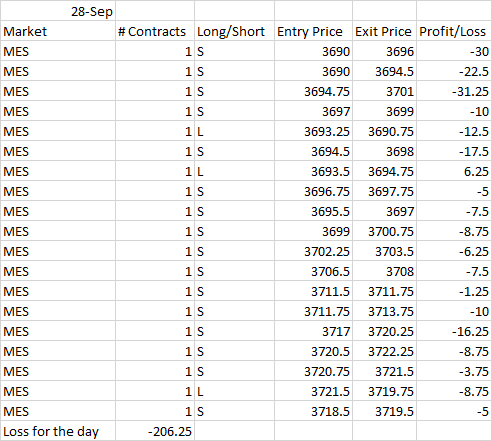Select entry price cell 3706.5
The width and height of the screenshot is (492, 441).
point(313,271)
